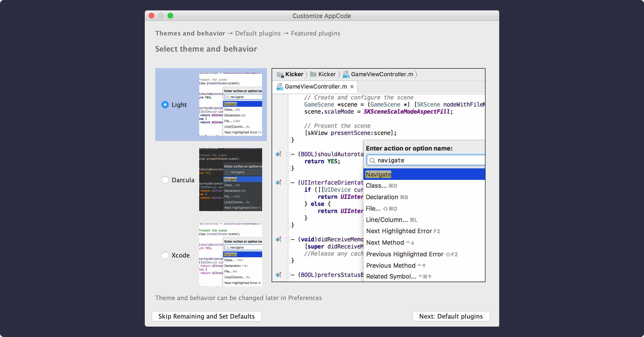The height and width of the screenshot is (337, 644).
Task: Click the SKSceneScaleModeAspectFill code text
Action: (x=406, y=111)
